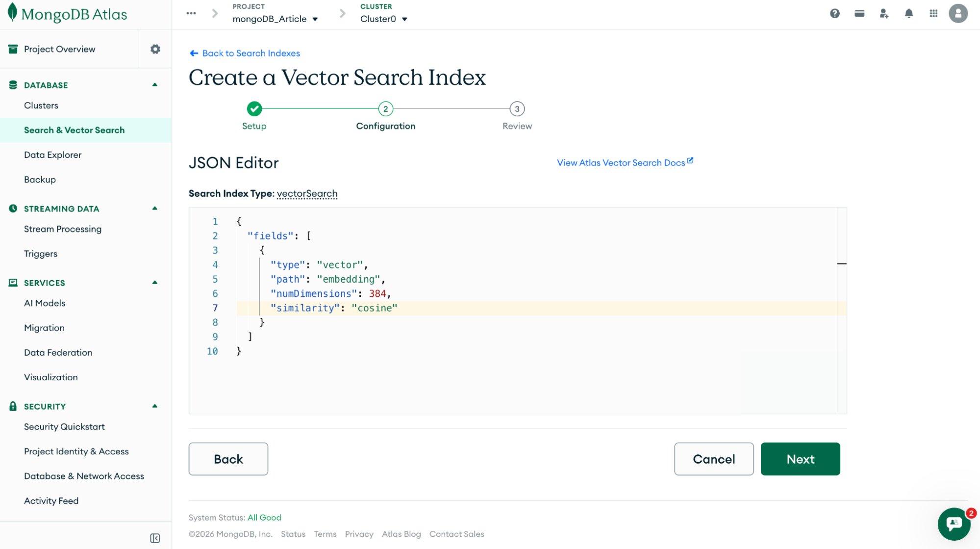980x549 pixels.
Task: Click the green Next button
Action: tap(800, 459)
